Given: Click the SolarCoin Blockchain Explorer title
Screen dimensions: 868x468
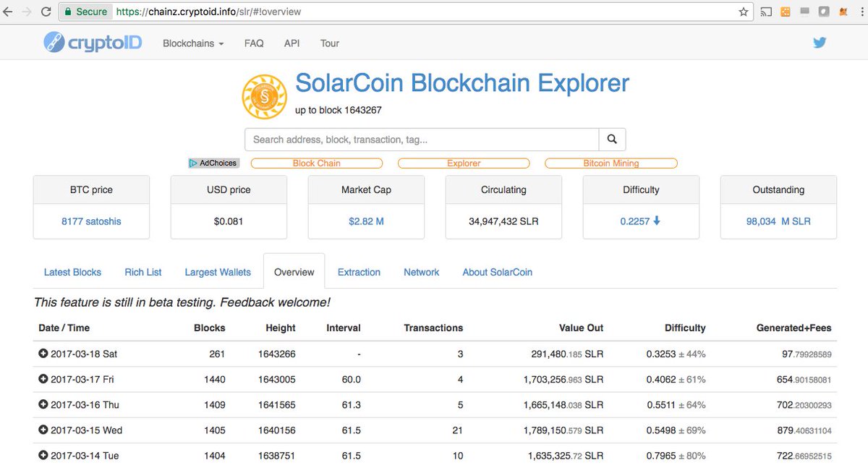Looking at the screenshot, I should [x=462, y=83].
